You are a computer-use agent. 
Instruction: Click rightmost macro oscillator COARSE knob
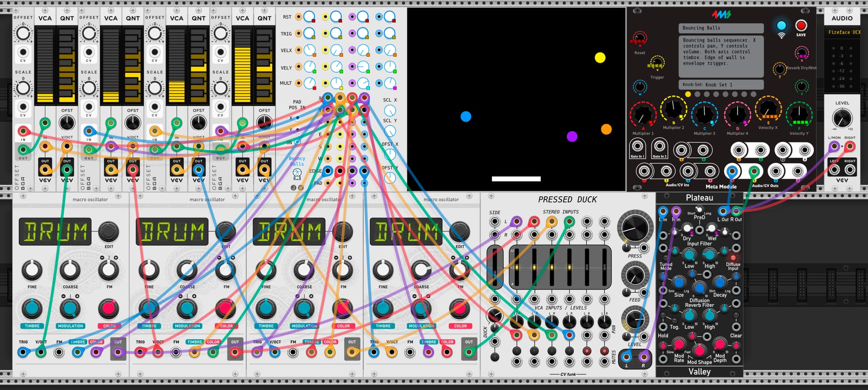click(421, 270)
